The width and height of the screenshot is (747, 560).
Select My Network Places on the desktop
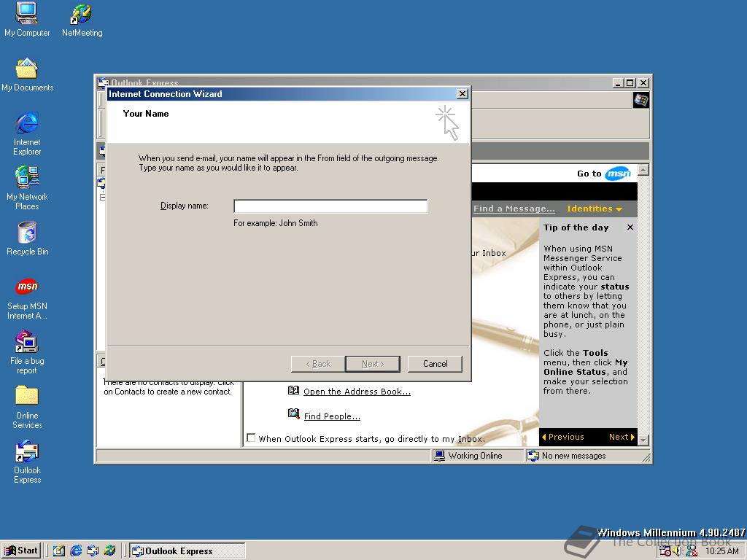click(27, 188)
